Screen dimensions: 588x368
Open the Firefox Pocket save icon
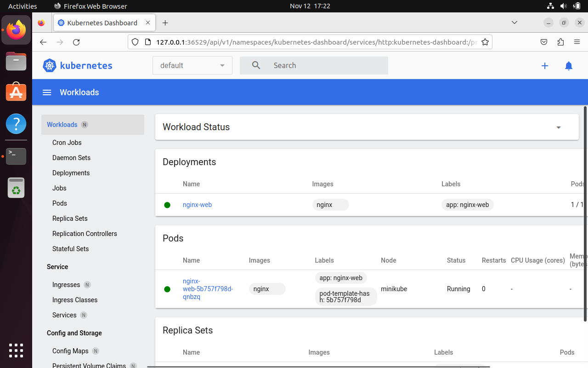point(544,42)
